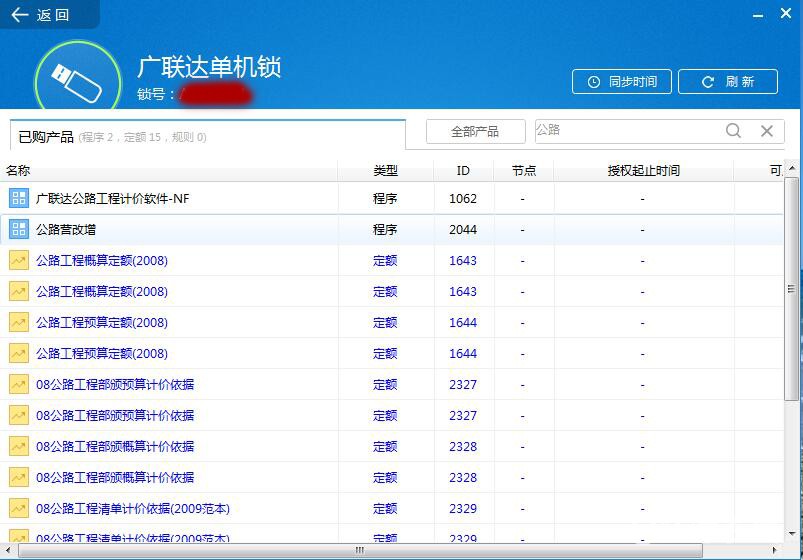Click the 程序 type of 公路营改增
This screenshot has height=560, width=803.
pyautogui.click(x=385, y=230)
